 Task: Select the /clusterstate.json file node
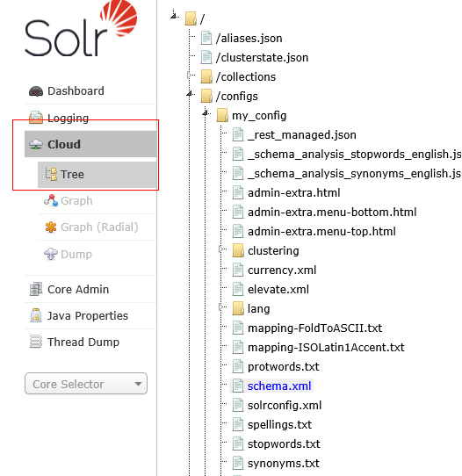[262, 58]
